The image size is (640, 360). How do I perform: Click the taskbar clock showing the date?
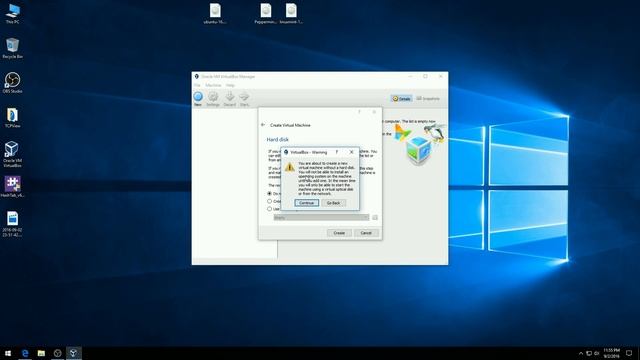(x=611, y=353)
